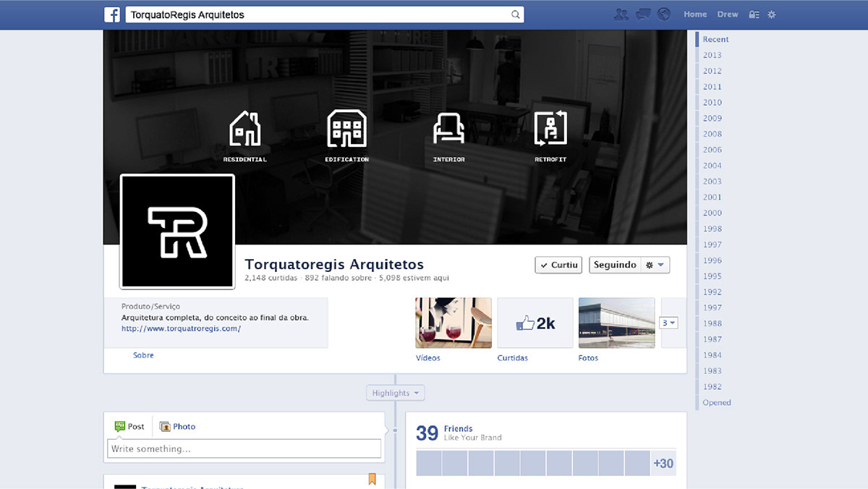Click the Photo upload icon
This screenshot has width=868, height=489.
click(x=164, y=427)
